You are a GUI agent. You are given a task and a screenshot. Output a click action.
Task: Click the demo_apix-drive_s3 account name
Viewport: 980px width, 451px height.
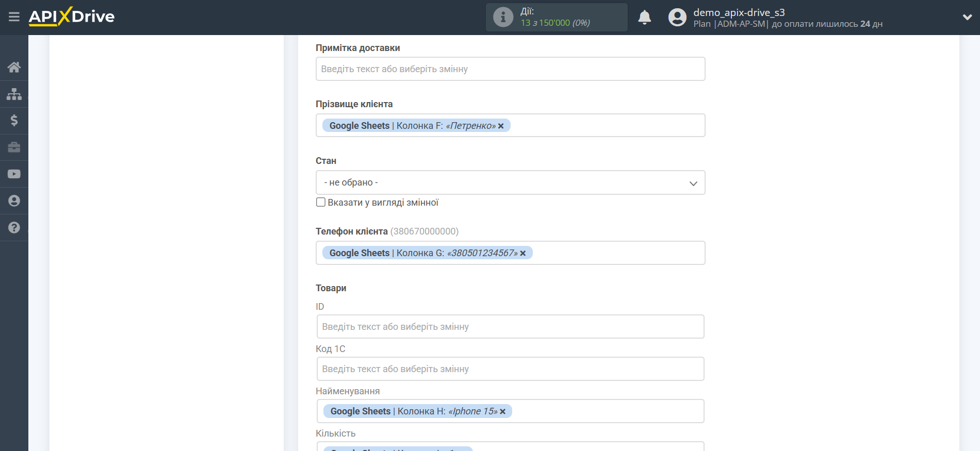[739, 12]
